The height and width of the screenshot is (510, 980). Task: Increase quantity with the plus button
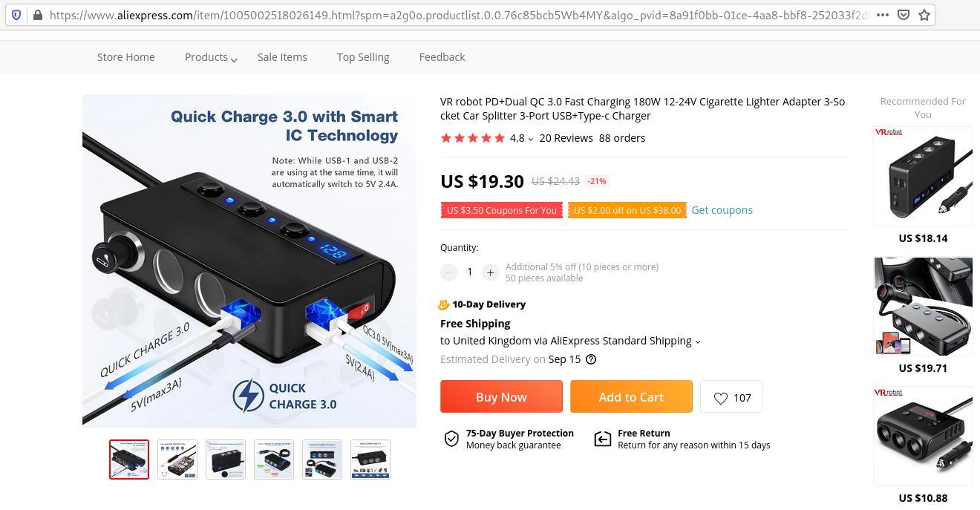(490, 272)
